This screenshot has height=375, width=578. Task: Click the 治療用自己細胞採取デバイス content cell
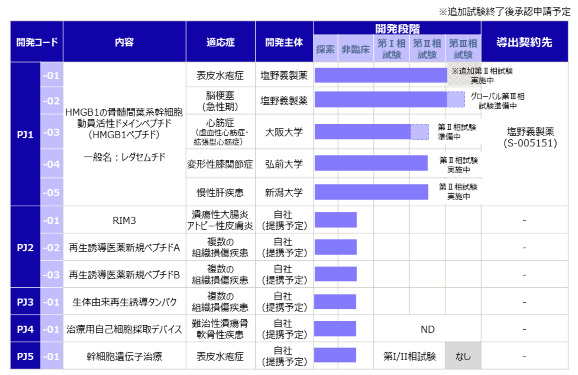point(125,329)
